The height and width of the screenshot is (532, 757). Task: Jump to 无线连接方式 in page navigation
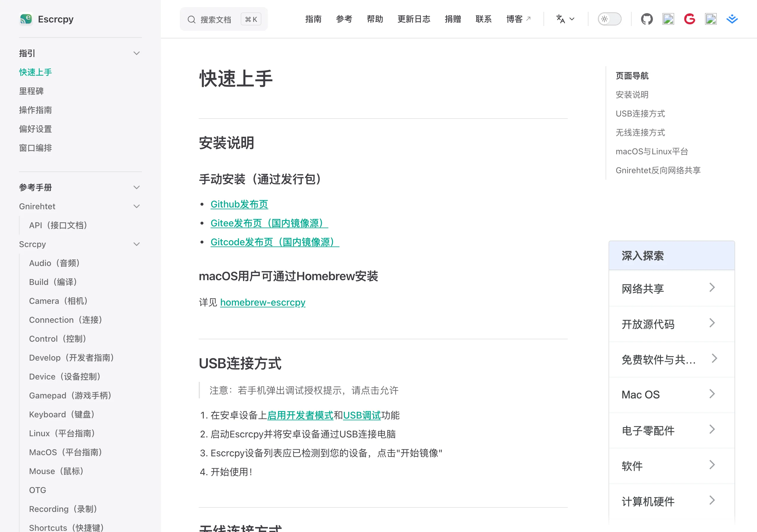pyautogui.click(x=640, y=132)
